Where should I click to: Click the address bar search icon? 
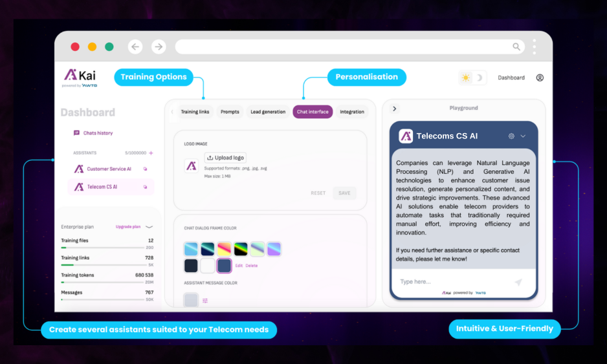pos(516,47)
